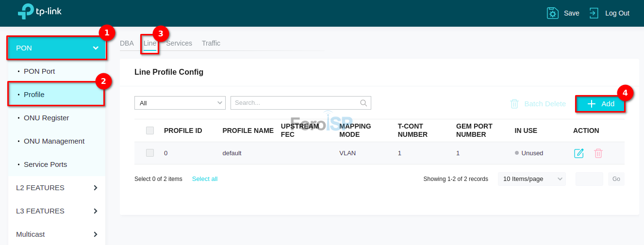This screenshot has width=644, height=245.
Task: Click the Save icon in header
Action: pos(553,13)
